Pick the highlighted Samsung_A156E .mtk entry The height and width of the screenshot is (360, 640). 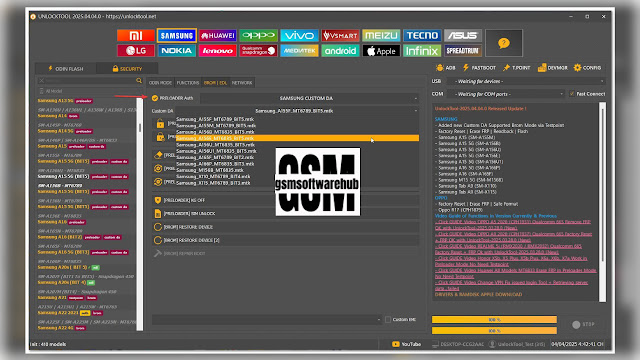[297, 138]
